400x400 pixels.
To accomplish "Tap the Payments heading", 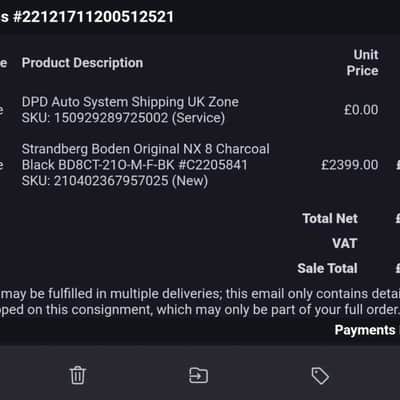I will pos(365,330).
